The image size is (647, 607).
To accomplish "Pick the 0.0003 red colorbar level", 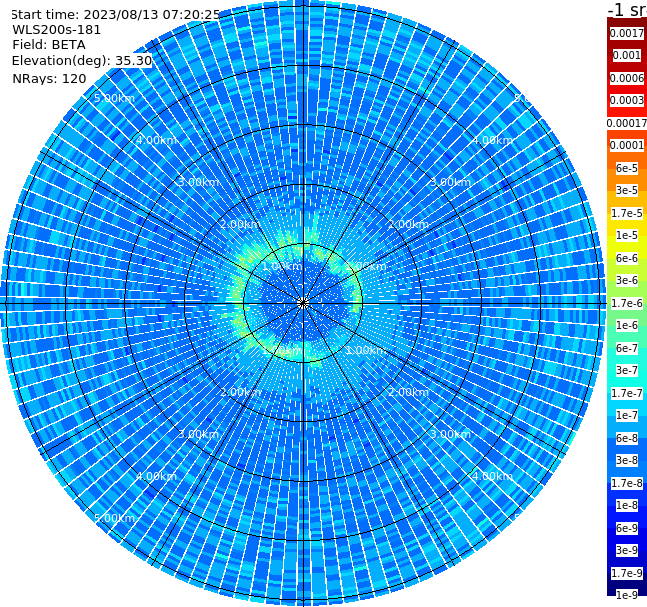I will pyautogui.click(x=627, y=100).
